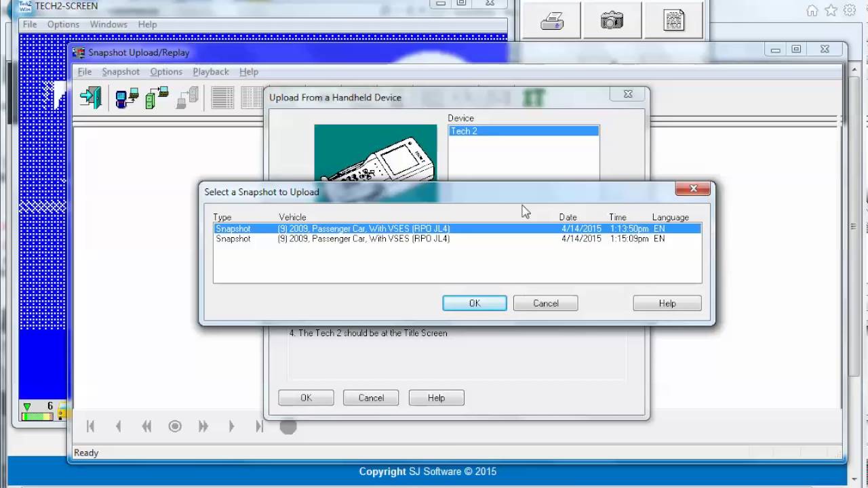Click Help in Upload From Handheld dialog
The width and height of the screenshot is (868, 488).
point(436,398)
